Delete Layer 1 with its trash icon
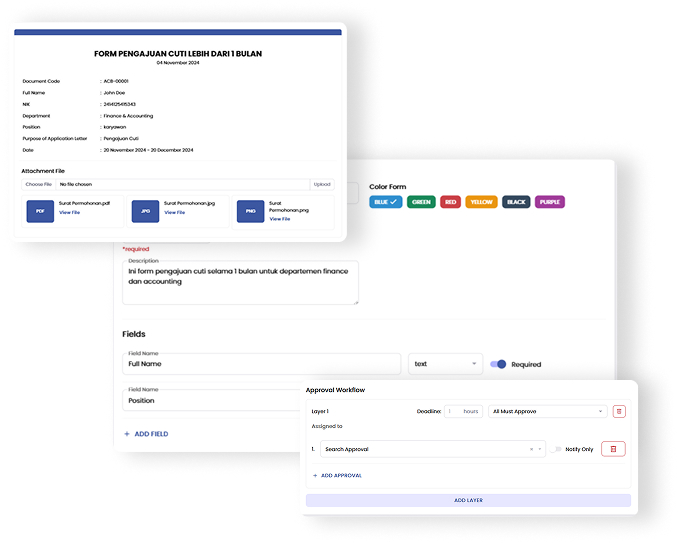Image resolution: width=678 pixels, height=543 pixels. (x=618, y=411)
